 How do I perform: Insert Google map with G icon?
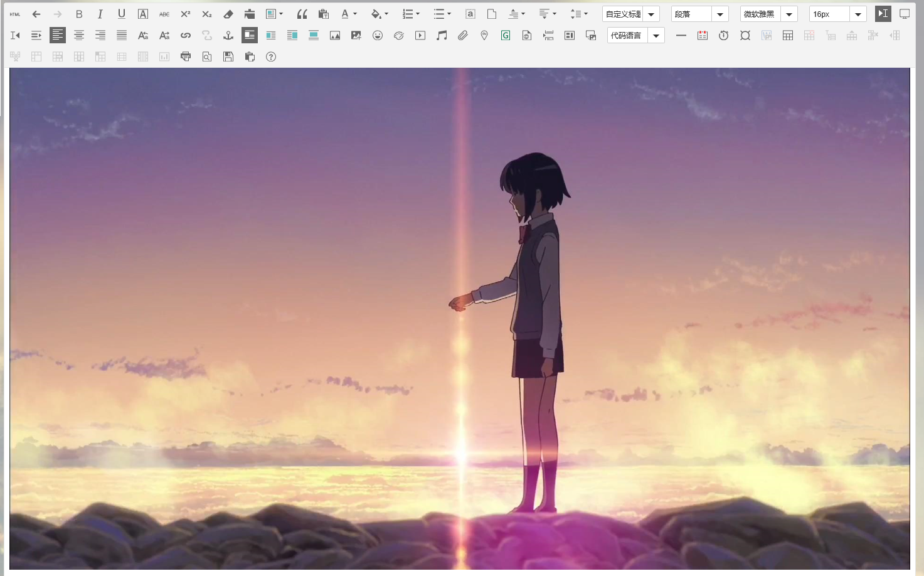506,35
